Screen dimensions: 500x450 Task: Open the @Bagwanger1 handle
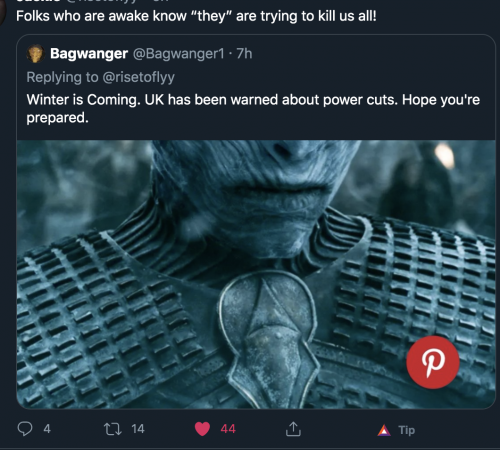click(179, 53)
